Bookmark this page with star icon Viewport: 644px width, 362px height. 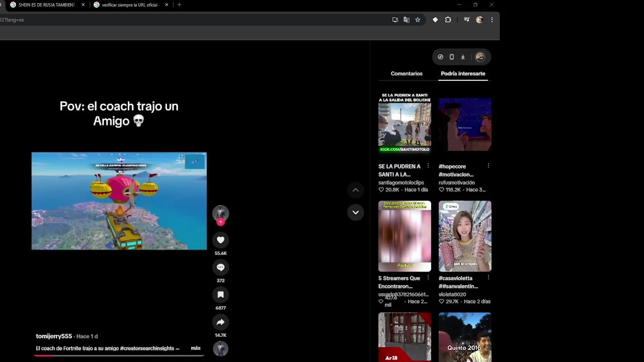pos(418,20)
